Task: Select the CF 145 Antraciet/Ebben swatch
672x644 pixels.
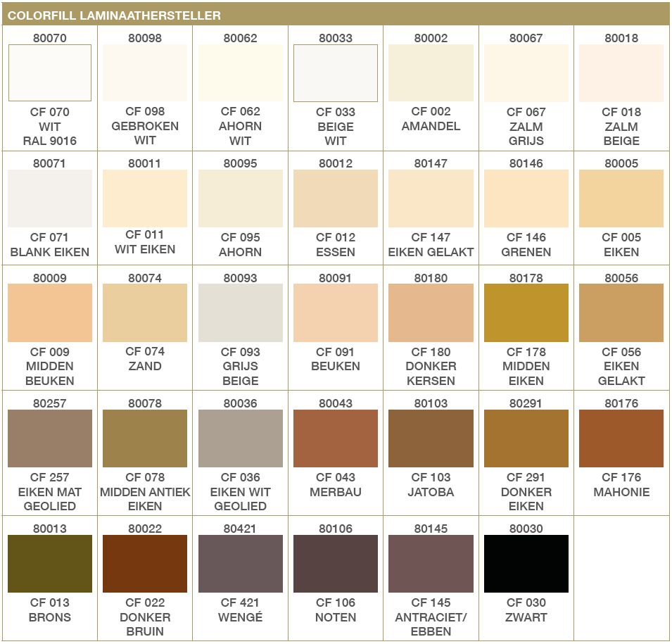Action: click(431, 564)
